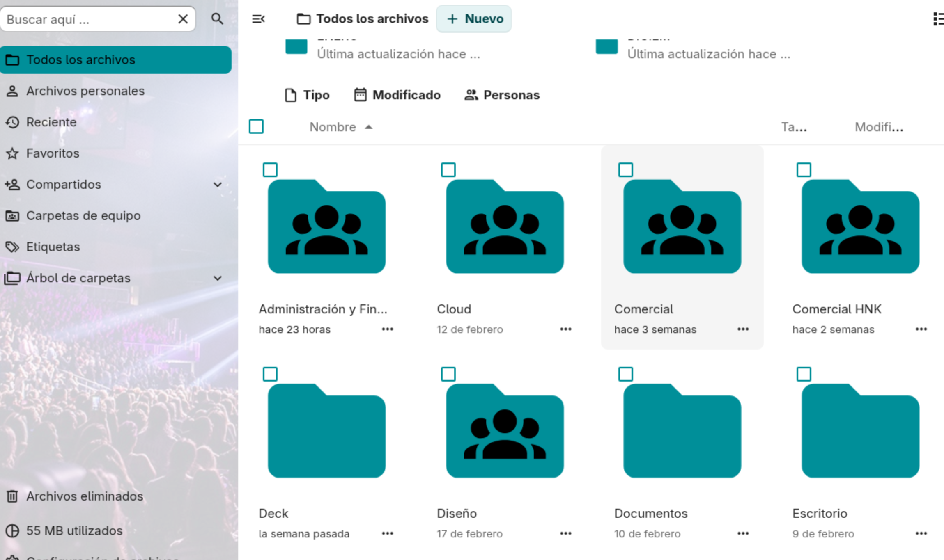
Task: Open Carpetas de equipo
Action: coord(83,215)
